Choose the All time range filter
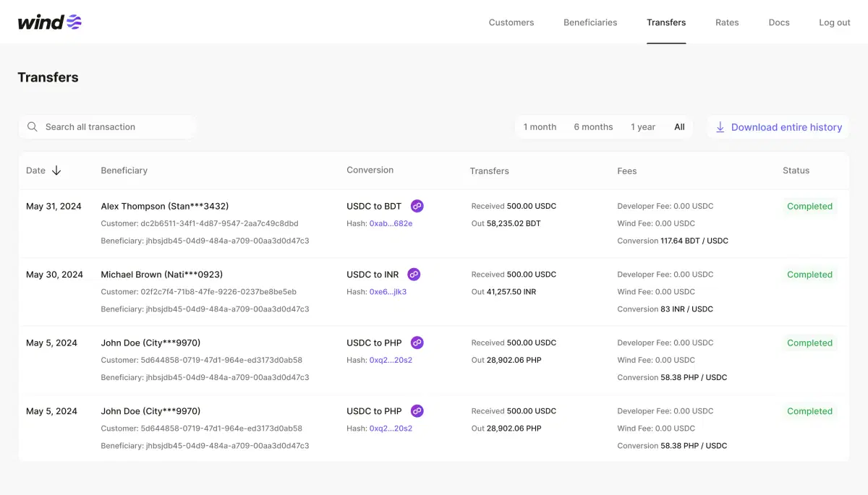 679,127
